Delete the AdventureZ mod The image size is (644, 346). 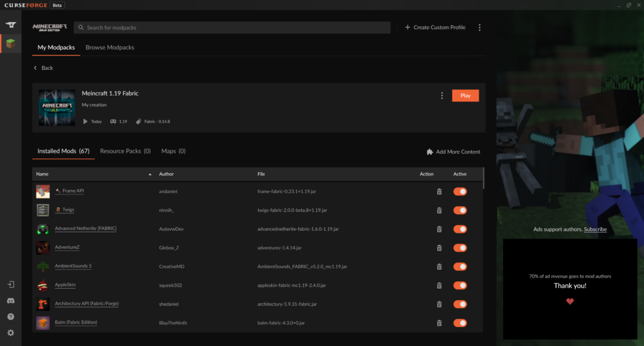[x=439, y=248]
